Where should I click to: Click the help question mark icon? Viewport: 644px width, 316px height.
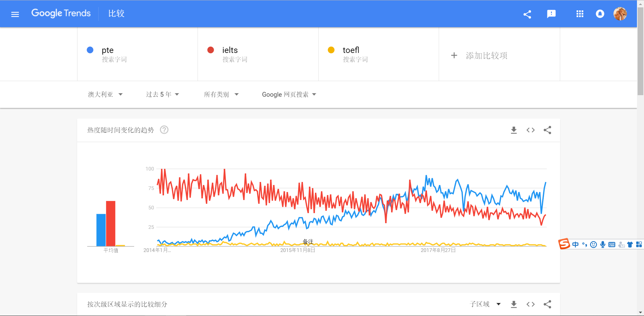[x=164, y=130]
